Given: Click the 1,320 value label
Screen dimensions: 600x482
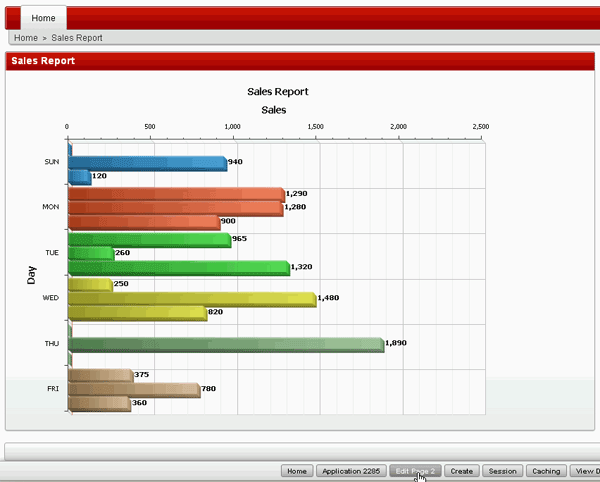Looking at the screenshot, I should pos(302,267).
